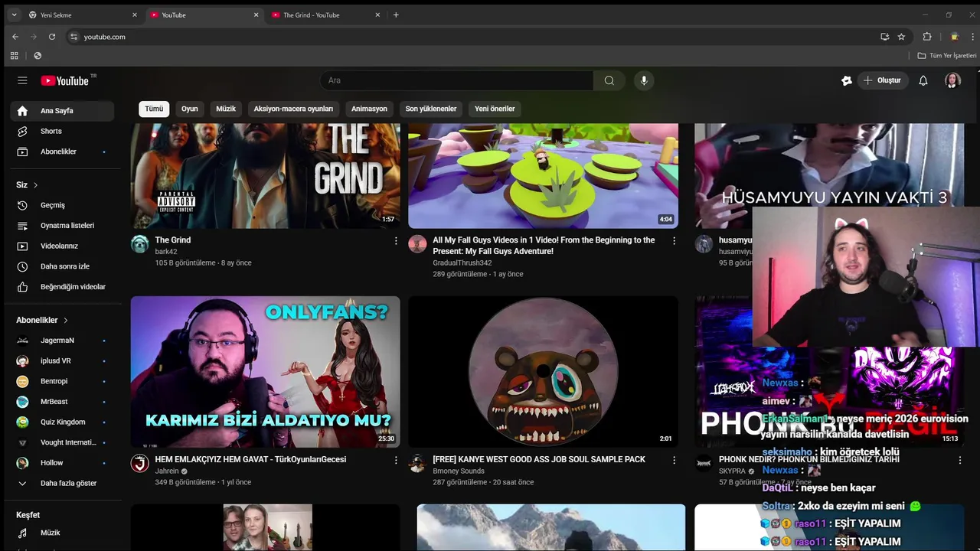Click GradualThrush342 channel avatar
This screenshot has height=551, width=980.
417,244
